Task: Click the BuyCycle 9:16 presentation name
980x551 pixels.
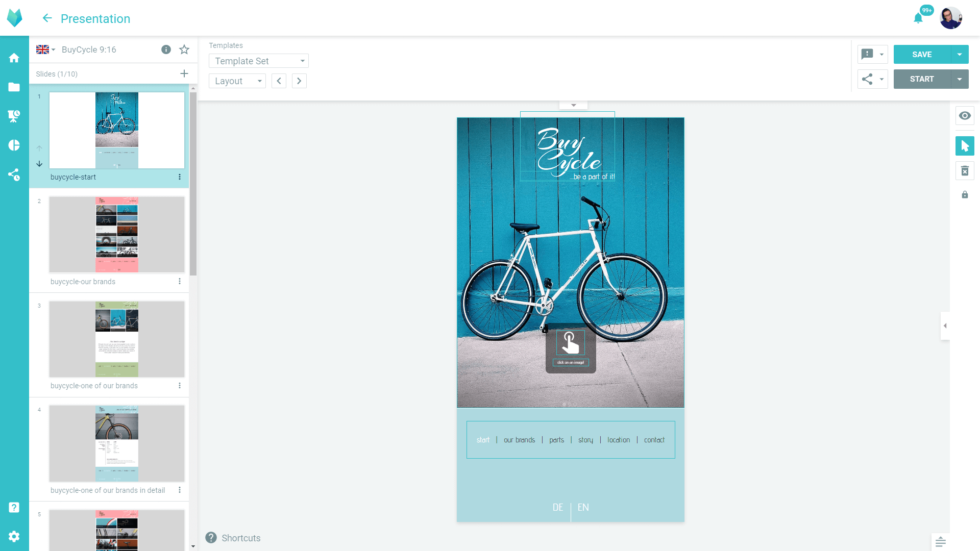Action: (89, 49)
